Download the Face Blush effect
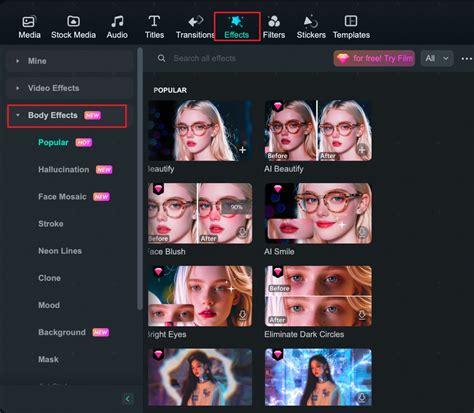 (x=242, y=232)
